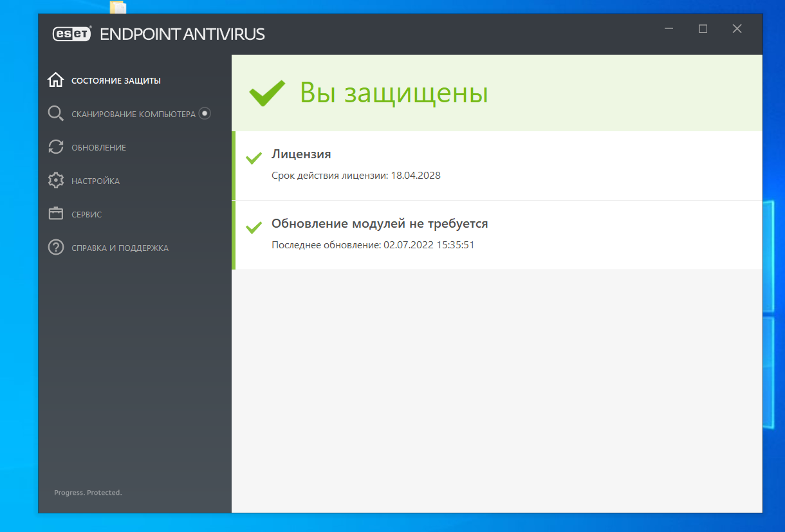Click the green checkmark beside Лицензия

pyautogui.click(x=254, y=158)
